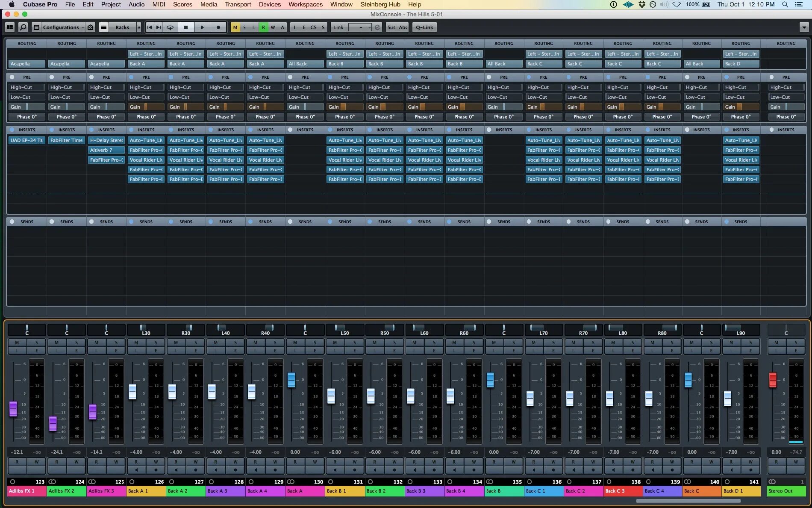Open the Wi-Fi menu bar icon
This screenshot has width=812, height=508.
pyautogui.click(x=677, y=4)
